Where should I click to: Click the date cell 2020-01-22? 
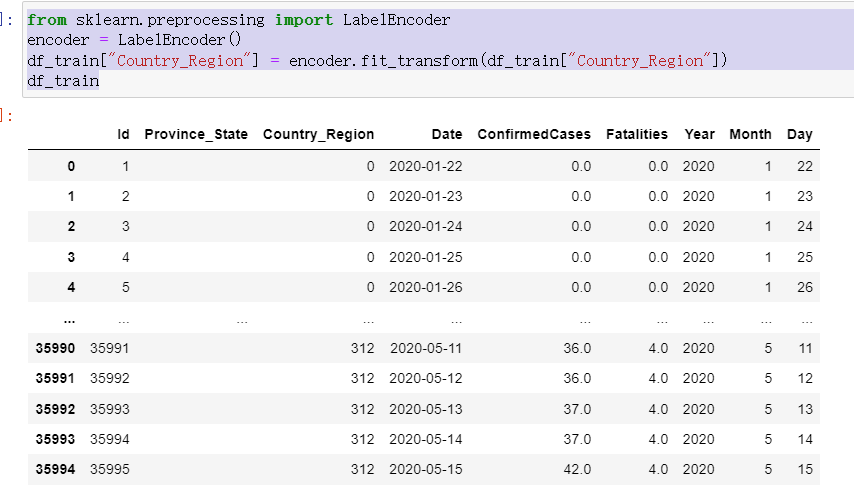coord(426,166)
